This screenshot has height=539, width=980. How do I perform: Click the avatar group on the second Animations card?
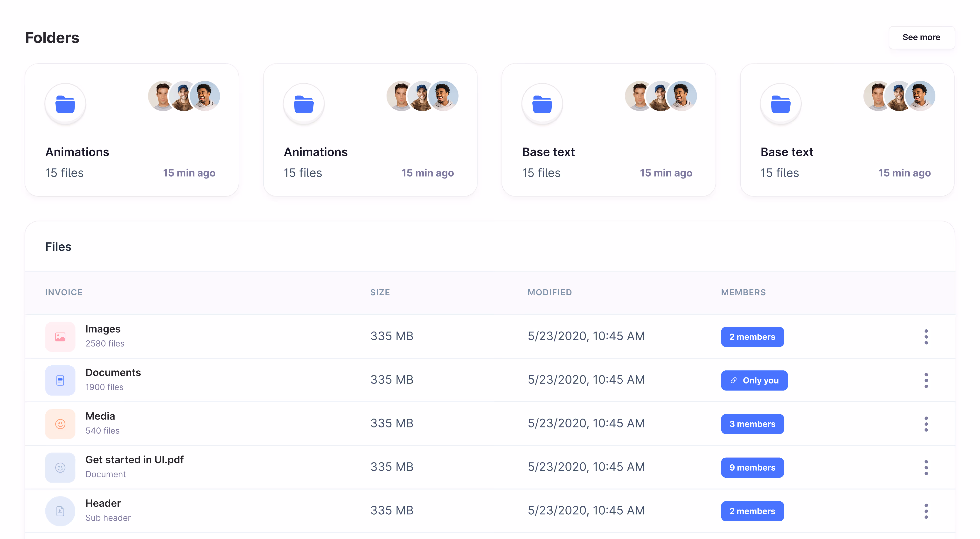pyautogui.click(x=422, y=96)
